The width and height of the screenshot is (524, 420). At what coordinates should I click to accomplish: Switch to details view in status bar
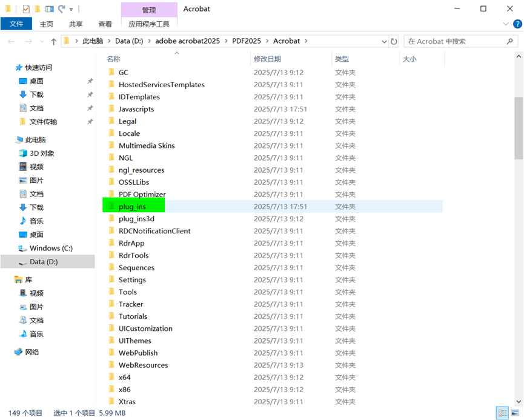(502, 413)
